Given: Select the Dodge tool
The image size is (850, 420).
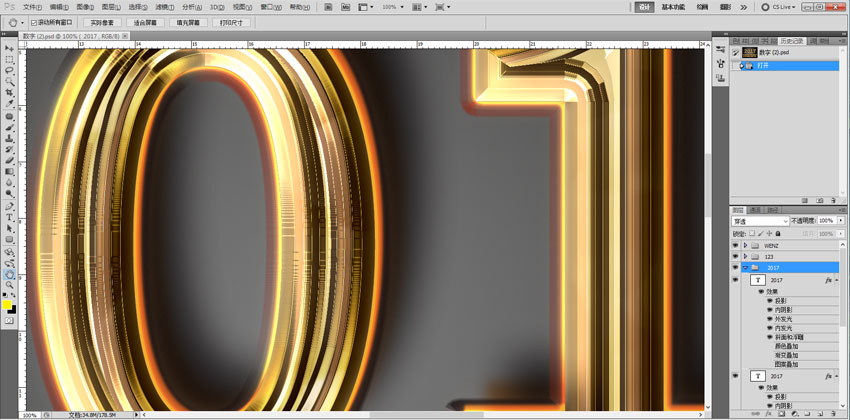Looking at the screenshot, I should (9, 193).
